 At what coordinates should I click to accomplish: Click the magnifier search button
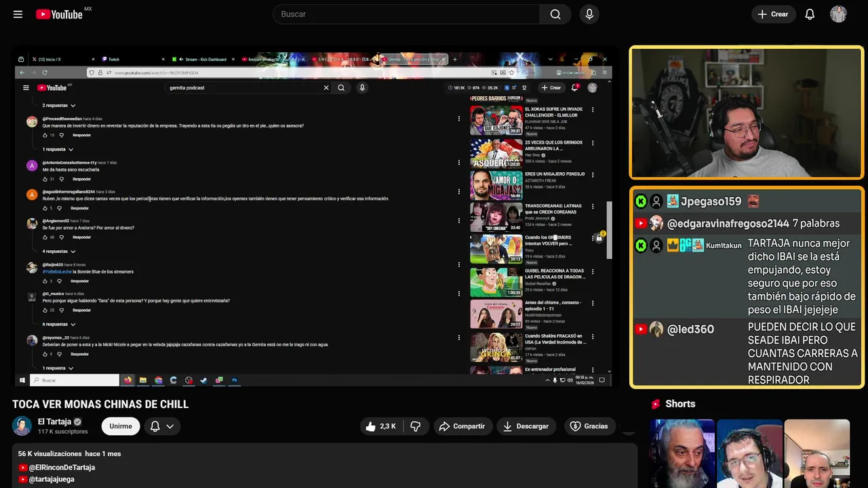(555, 14)
